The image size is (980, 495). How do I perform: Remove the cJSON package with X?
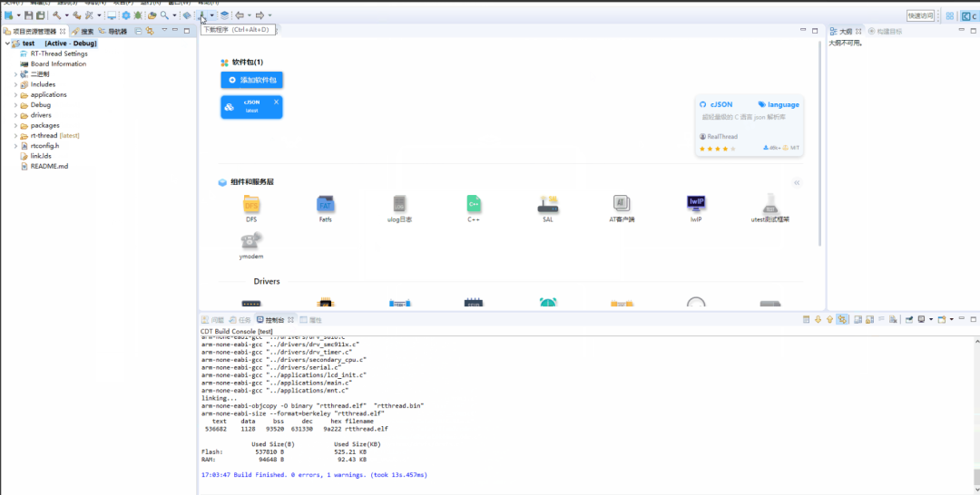pos(276,102)
